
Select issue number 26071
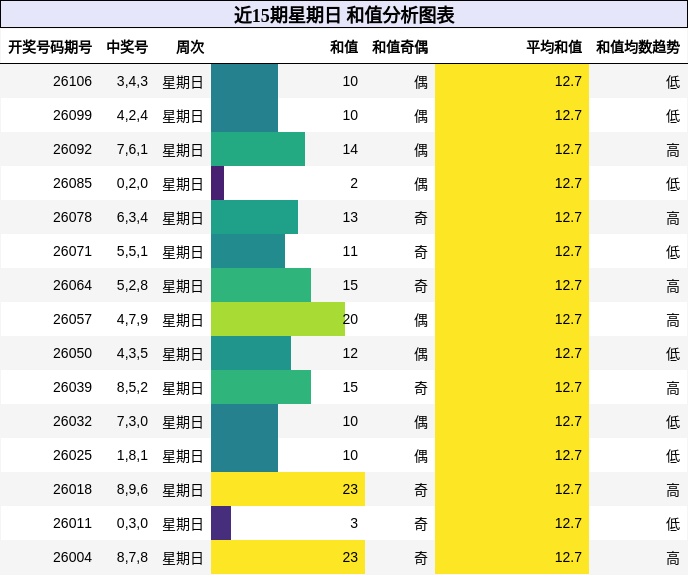click(72, 252)
